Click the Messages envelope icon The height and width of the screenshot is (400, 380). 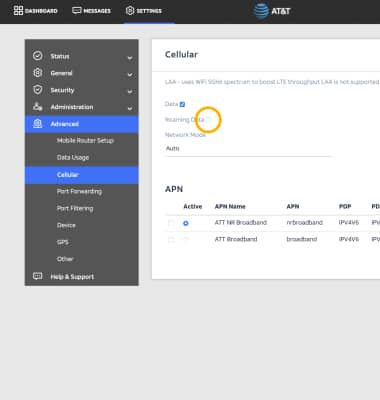(77, 11)
